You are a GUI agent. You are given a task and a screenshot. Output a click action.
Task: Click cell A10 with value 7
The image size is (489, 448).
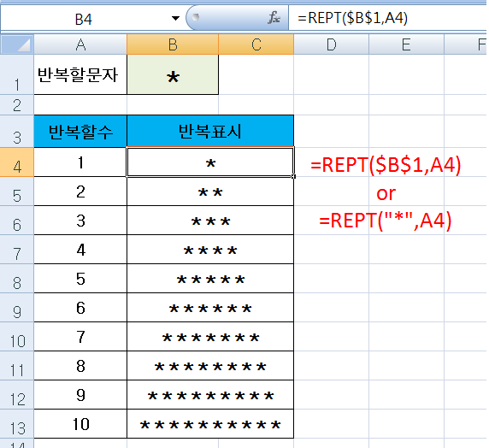(x=80, y=336)
